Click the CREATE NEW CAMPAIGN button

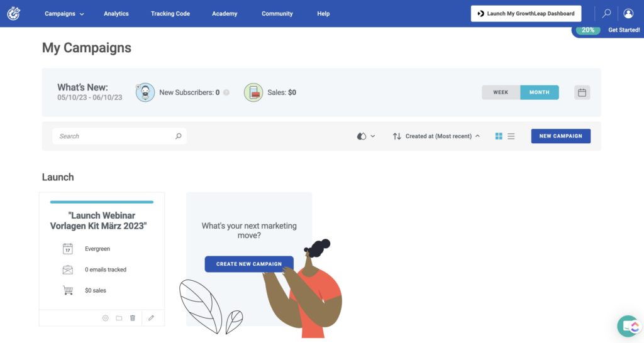(249, 264)
